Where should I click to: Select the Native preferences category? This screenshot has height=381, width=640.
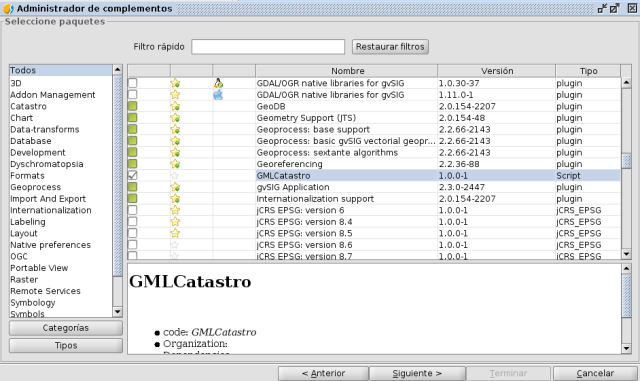(60, 245)
